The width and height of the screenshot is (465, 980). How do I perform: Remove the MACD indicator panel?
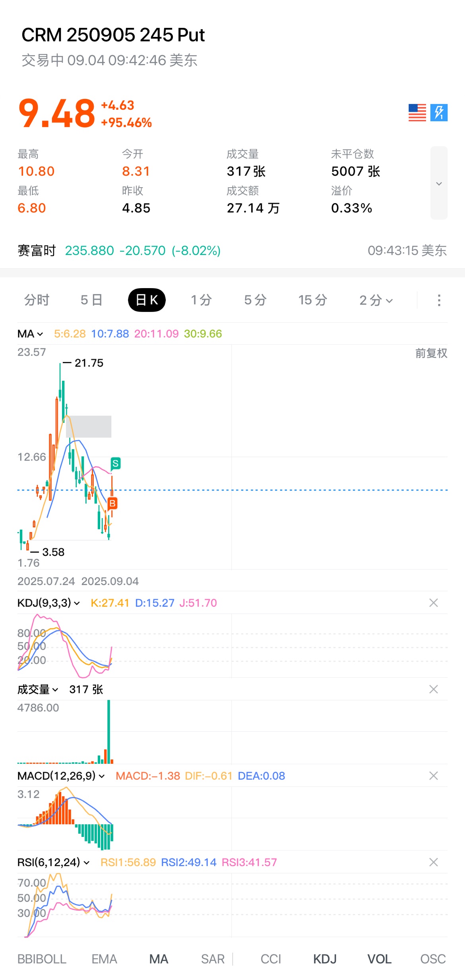click(x=433, y=776)
